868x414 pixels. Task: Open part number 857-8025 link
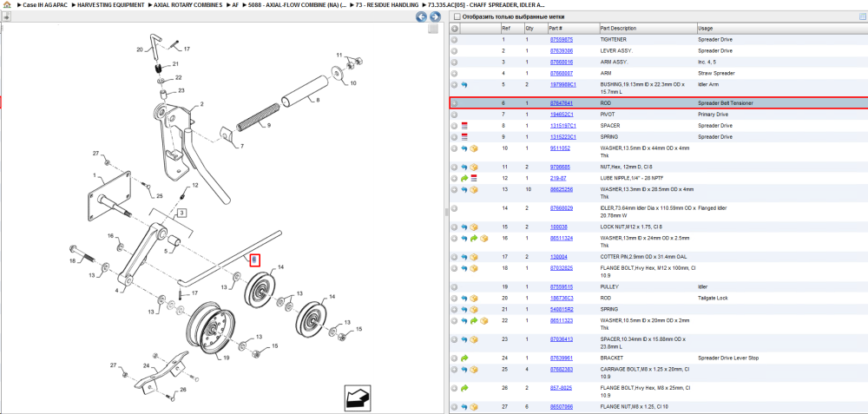tap(560, 388)
